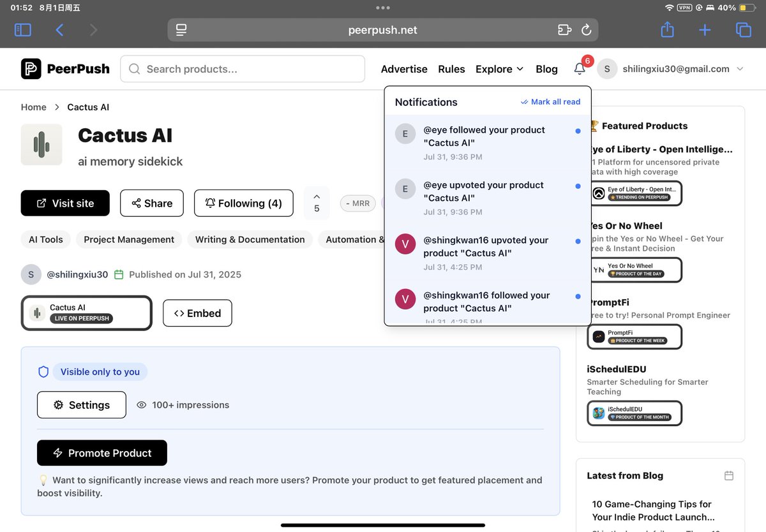Click the PeerPush logo

(x=65, y=69)
